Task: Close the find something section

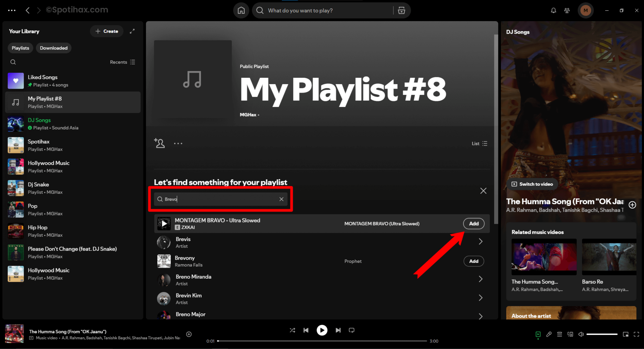Action: click(x=483, y=191)
